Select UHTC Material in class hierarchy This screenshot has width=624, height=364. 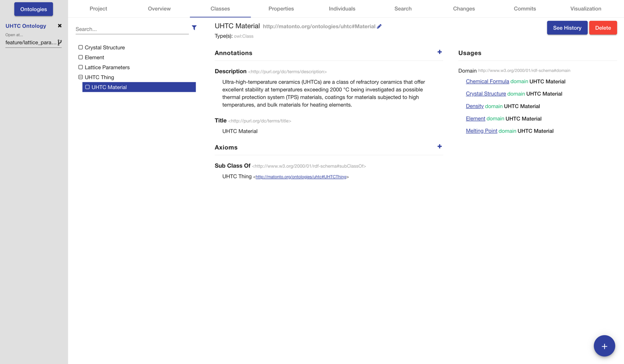click(x=109, y=87)
